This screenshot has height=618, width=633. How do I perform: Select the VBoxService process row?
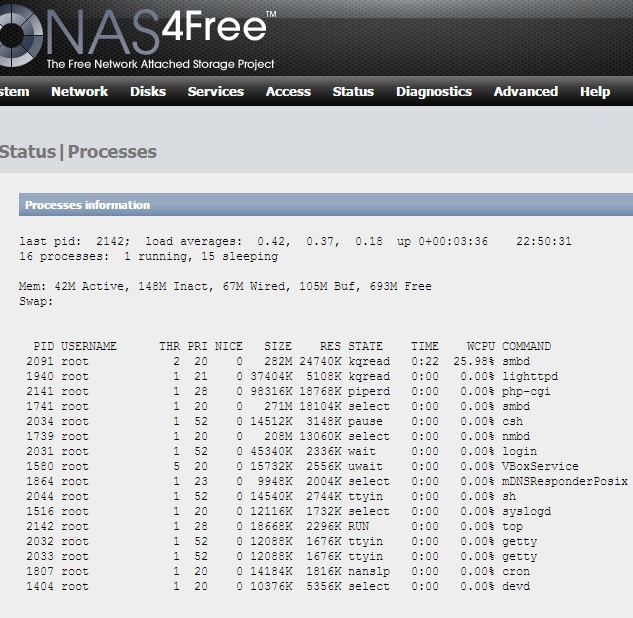coord(302,466)
